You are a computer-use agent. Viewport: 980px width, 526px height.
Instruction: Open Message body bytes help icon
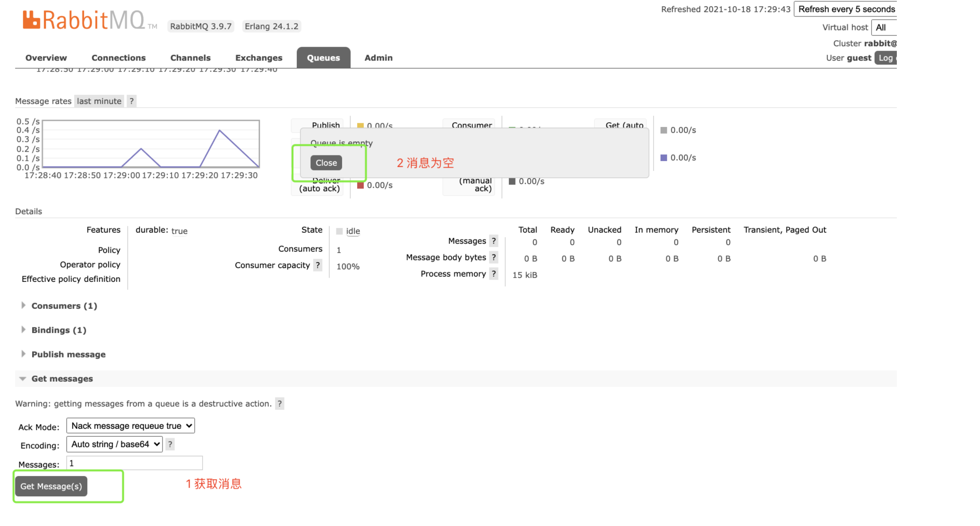click(x=494, y=257)
